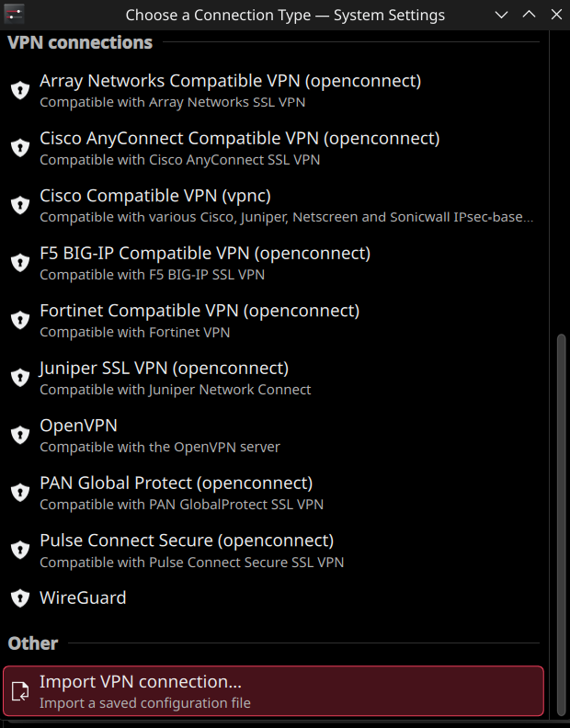Choose F5 BIG-IP Compatible VPN option
570x728 pixels.
coord(204,253)
